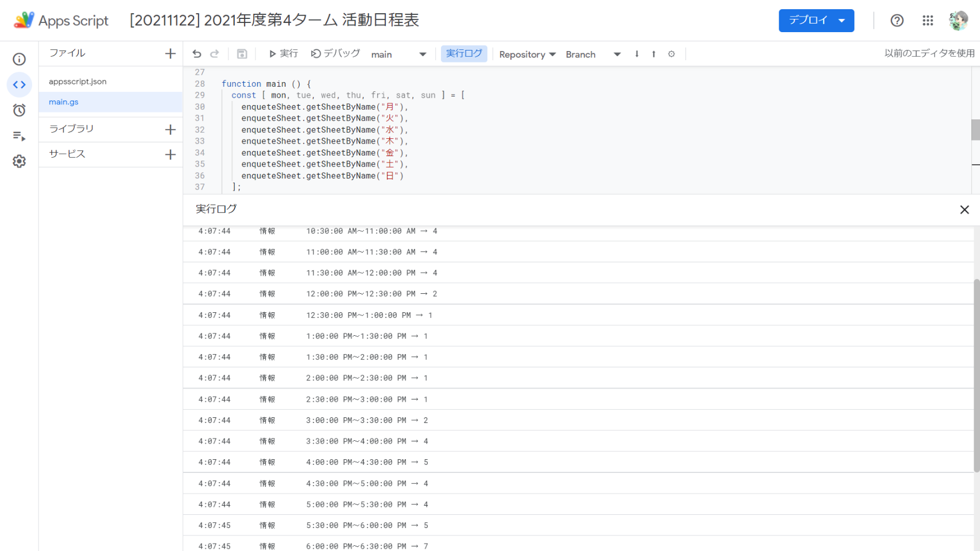Close the execution log panel

pos(964,209)
